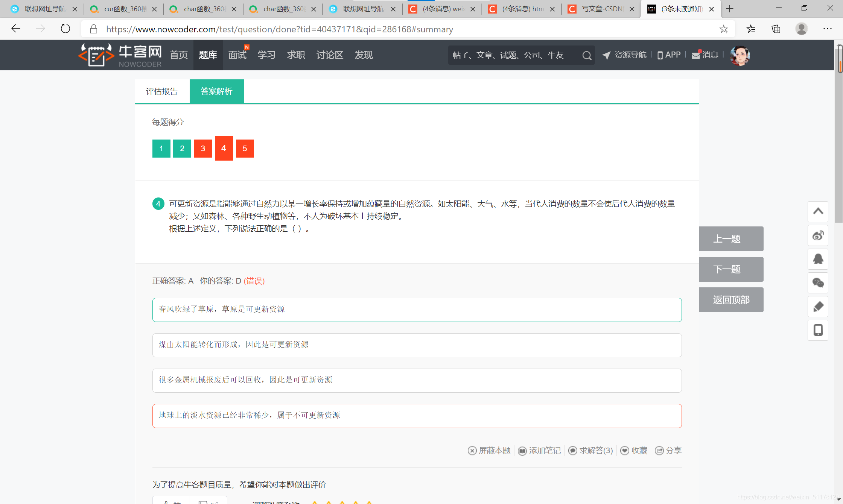This screenshot has height=504, width=843.
Task: Click 分享 share link
Action: (x=668, y=451)
